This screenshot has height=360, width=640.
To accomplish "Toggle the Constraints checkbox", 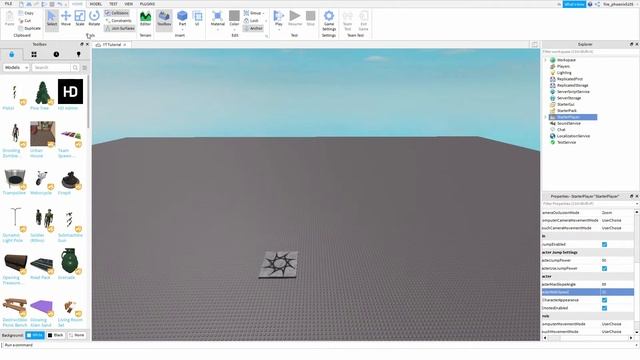I will click(119, 20).
